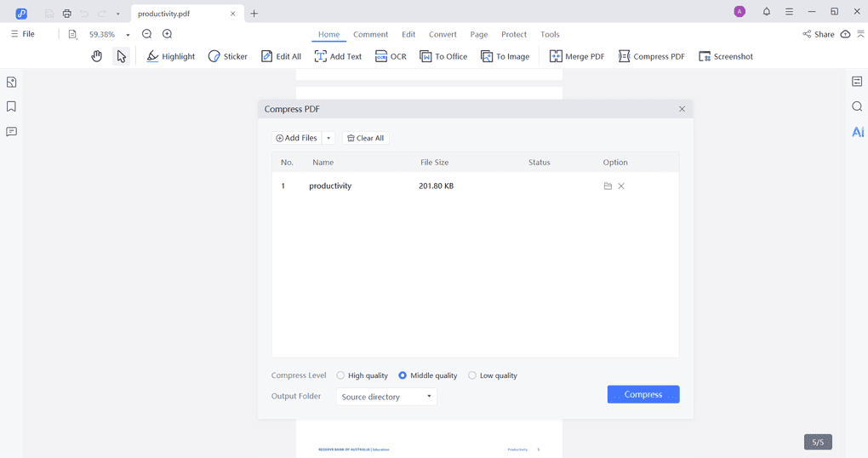
Task: Close the Compress PDF dialog
Action: pos(682,109)
